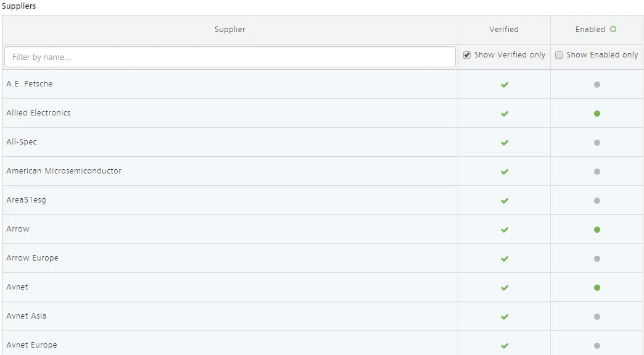Click the verified checkmark in Avnet row
The height and width of the screenshot is (355, 644).
coord(505,288)
